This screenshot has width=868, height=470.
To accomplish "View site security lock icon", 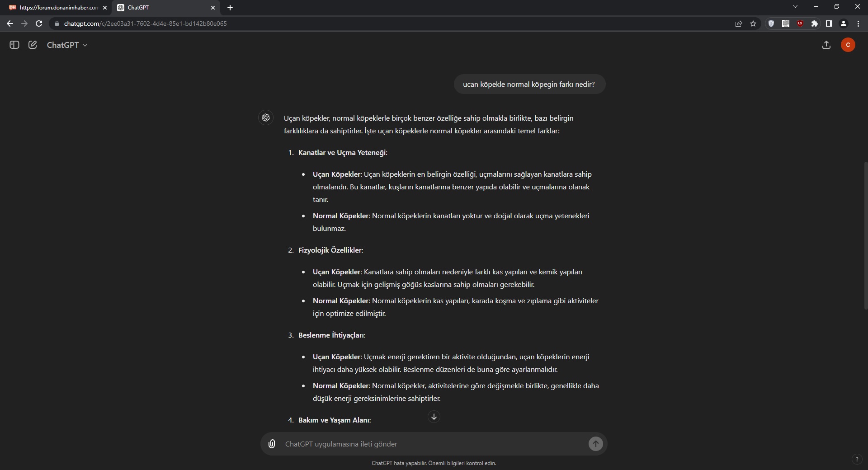I will (x=57, y=23).
